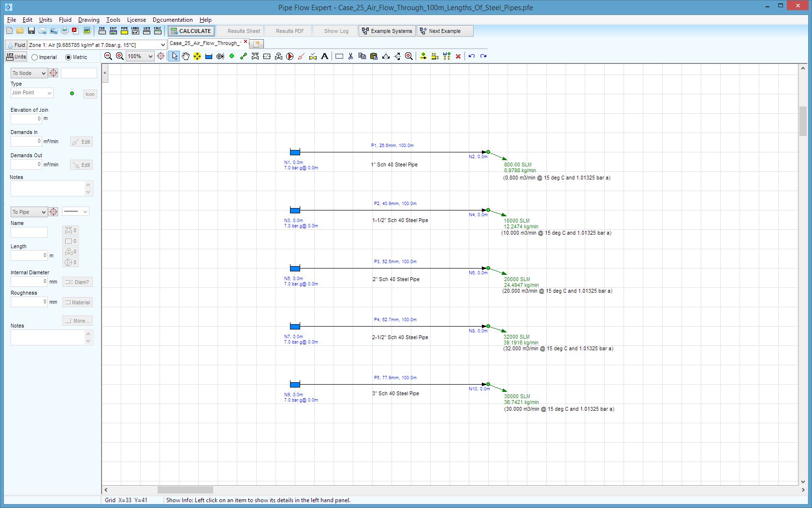812x508 pixels.
Task: Click the horizontal scrollbar thumb
Action: [x=185, y=490]
